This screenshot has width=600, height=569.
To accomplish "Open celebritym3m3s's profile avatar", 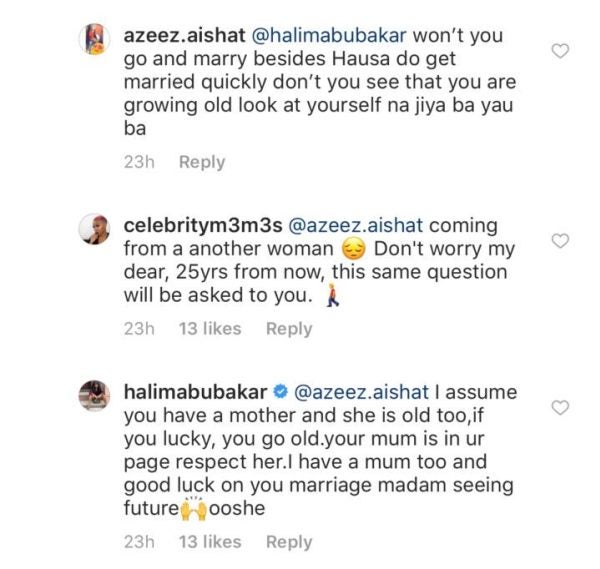I will (x=93, y=231).
